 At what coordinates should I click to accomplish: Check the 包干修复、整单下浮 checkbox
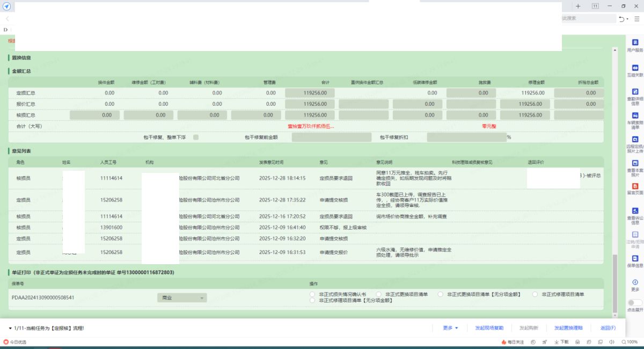196,137
